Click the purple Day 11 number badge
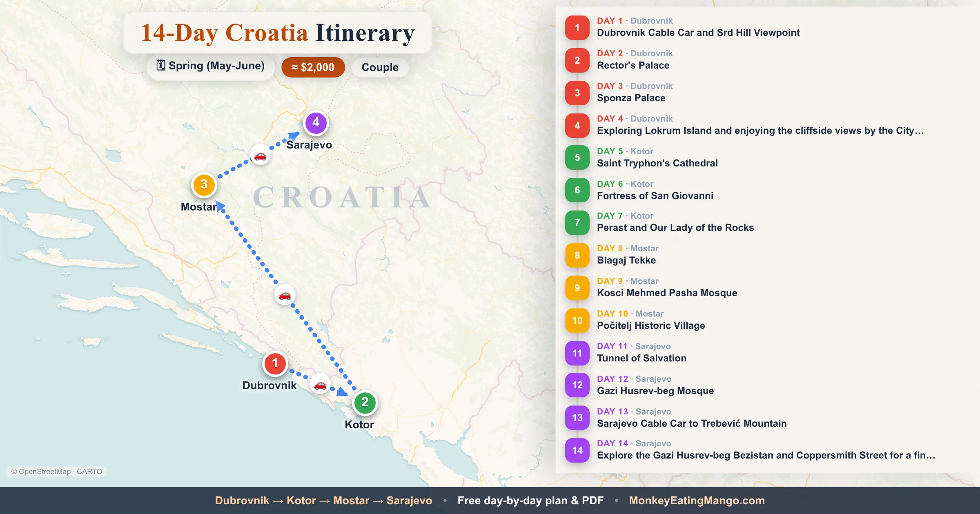The image size is (980, 514). pos(577,353)
